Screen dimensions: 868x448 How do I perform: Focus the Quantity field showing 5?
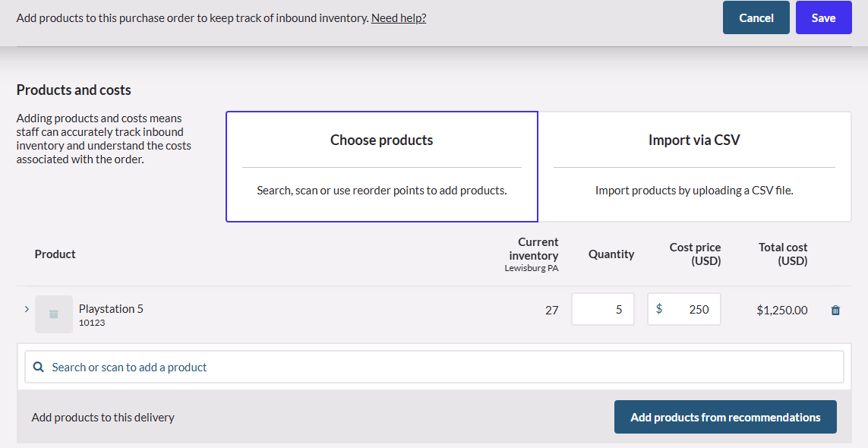(603, 309)
